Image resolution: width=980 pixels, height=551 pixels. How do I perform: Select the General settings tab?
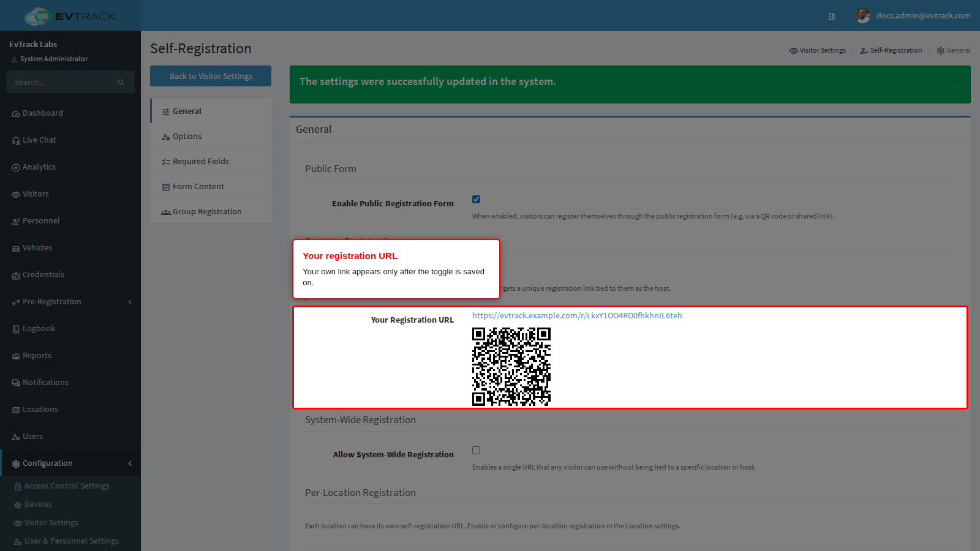[211, 111]
